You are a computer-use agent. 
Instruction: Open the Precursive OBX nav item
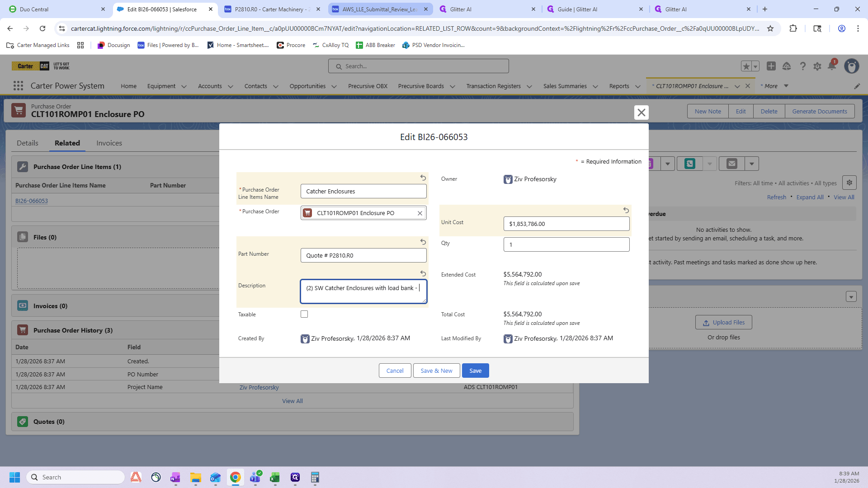368,86
